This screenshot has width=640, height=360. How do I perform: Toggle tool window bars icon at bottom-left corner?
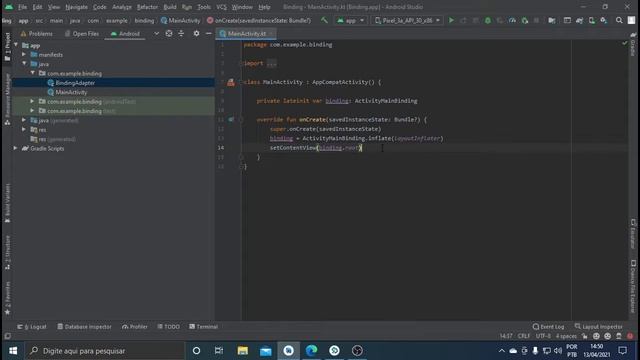pyautogui.click(x=7, y=336)
